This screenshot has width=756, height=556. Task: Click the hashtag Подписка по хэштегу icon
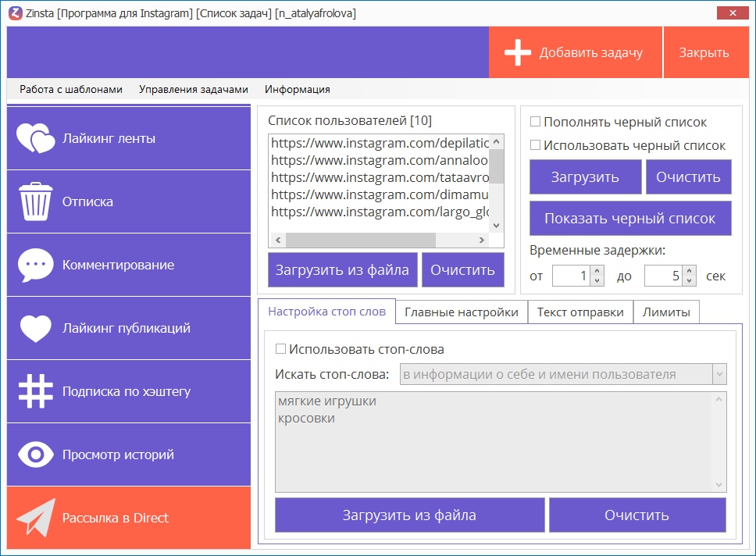click(35, 391)
